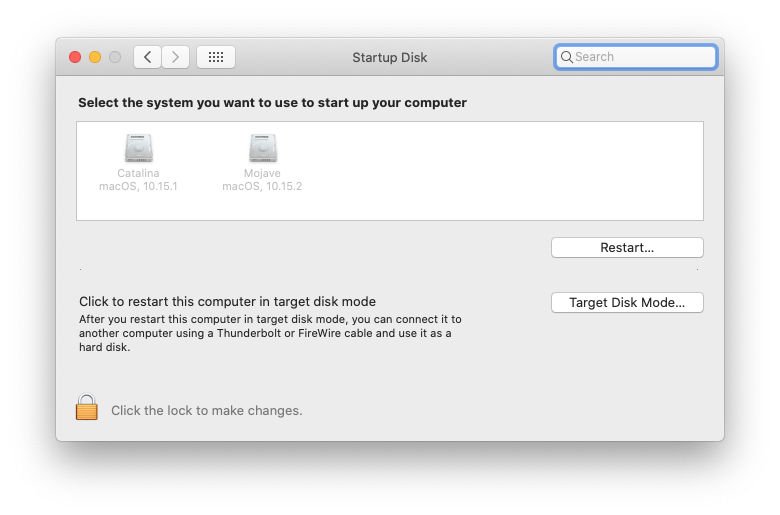
Task: Go back with the left chevron button
Action: 147,57
